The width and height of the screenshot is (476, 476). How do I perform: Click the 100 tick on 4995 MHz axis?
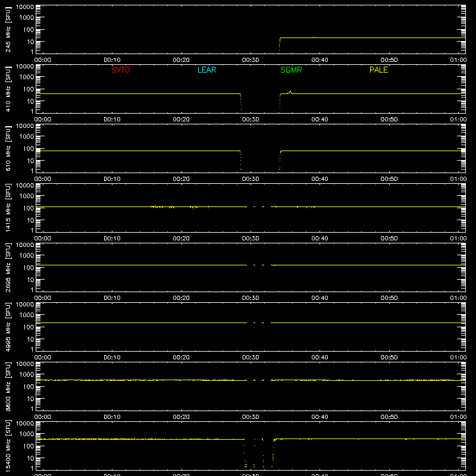pos(29,327)
